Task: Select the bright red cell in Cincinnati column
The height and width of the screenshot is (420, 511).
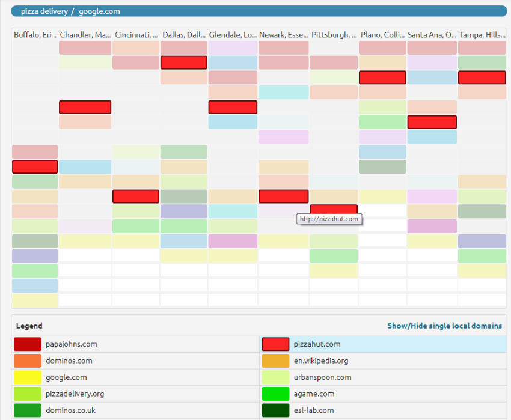Action: pos(136,196)
